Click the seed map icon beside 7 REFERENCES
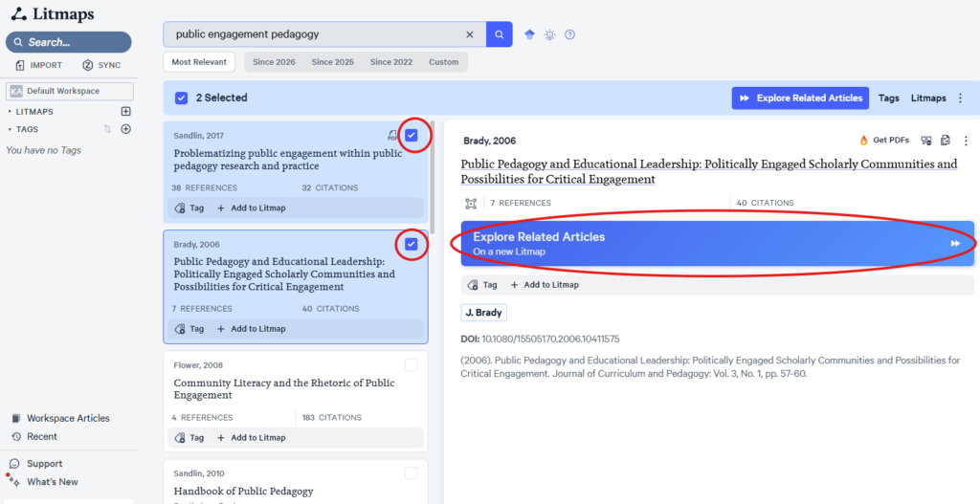The height and width of the screenshot is (504, 980). point(471,204)
